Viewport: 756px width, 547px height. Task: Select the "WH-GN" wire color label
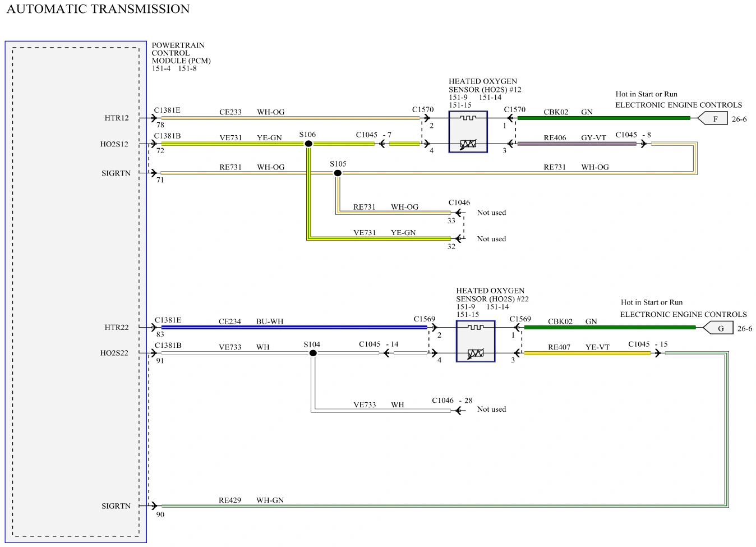(270, 500)
